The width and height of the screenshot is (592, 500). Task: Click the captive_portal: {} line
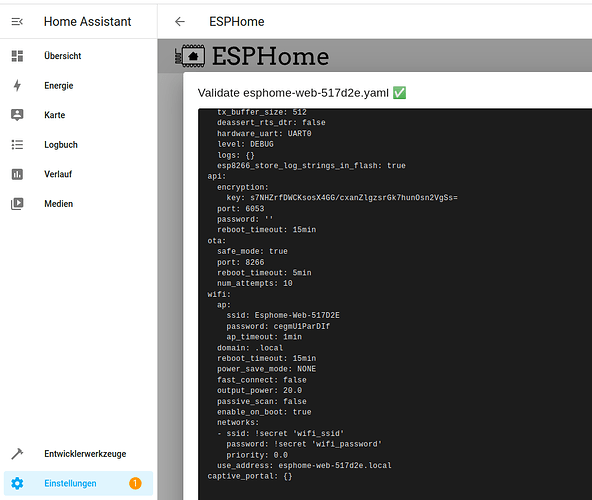(250, 476)
